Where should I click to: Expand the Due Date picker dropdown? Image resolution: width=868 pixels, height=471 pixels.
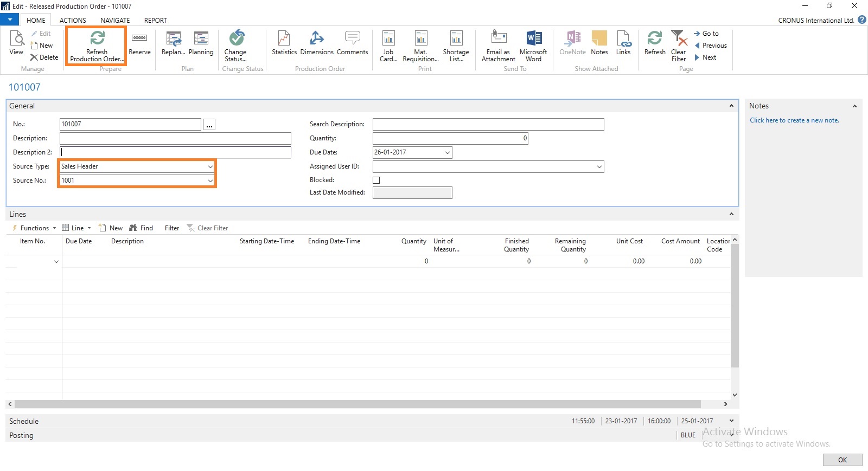(447, 153)
